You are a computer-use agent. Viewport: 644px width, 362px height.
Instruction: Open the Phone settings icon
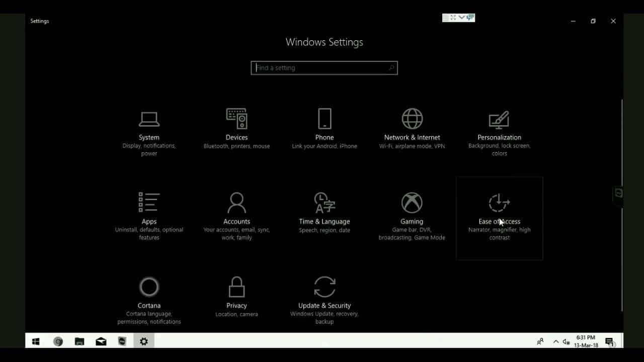(x=325, y=119)
